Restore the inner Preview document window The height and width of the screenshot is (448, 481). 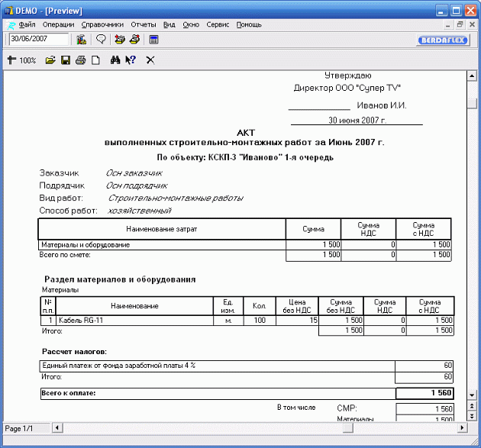tap(460, 24)
